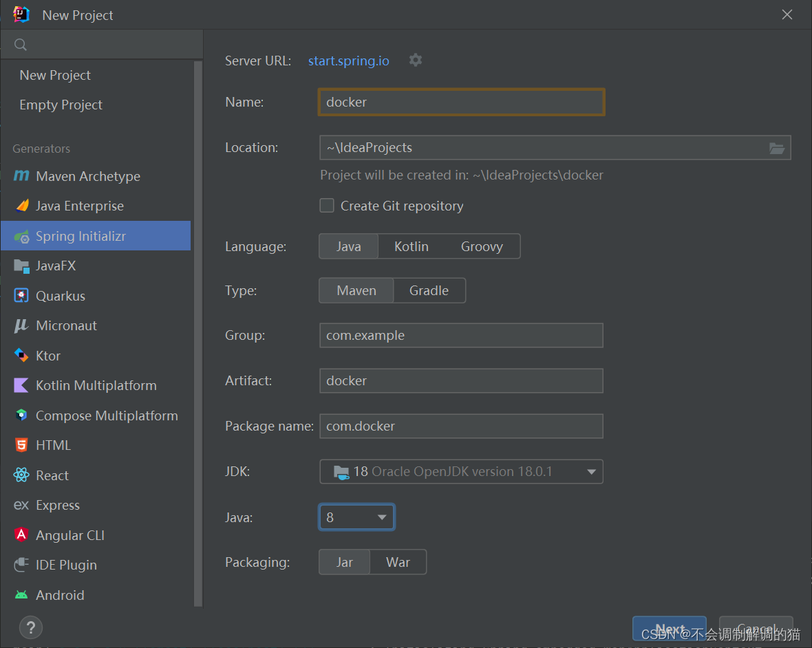Click the Angular CLI icon
The image size is (812, 648).
[x=21, y=534]
